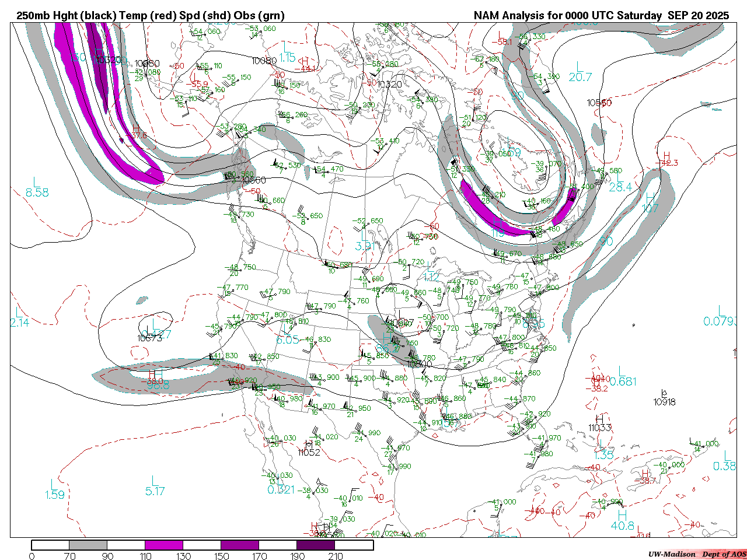The width and height of the screenshot is (747, 560).
Task: Select the purple 150–170 legend color block
Action: [x=240, y=545]
